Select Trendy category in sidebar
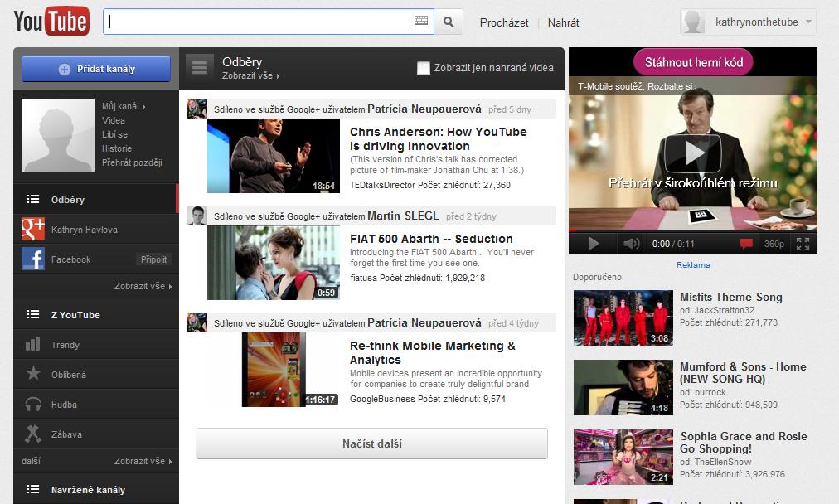The width and height of the screenshot is (839, 504). click(96, 345)
